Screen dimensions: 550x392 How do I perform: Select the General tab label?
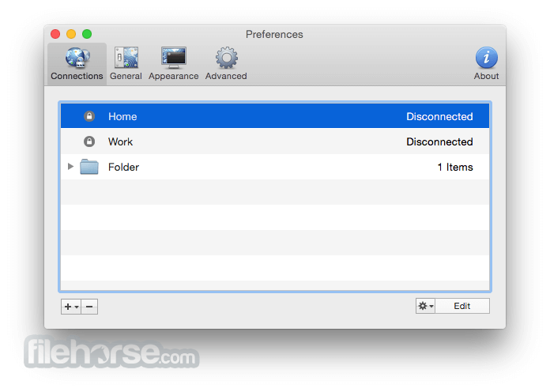click(126, 76)
